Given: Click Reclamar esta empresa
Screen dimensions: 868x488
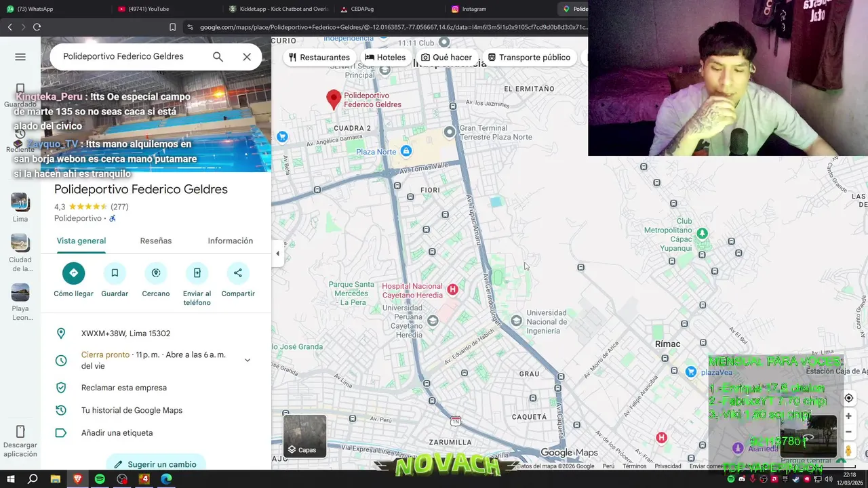Looking at the screenshot, I should pos(124,388).
